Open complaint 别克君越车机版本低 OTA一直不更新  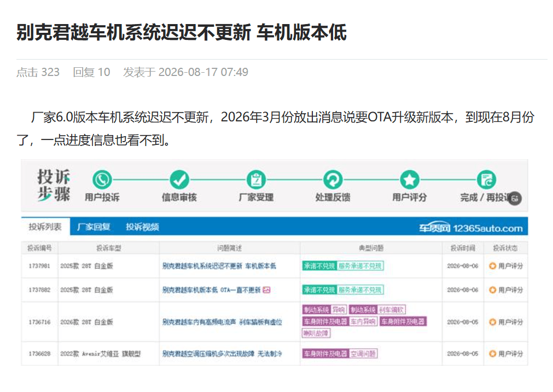click(211, 290)
